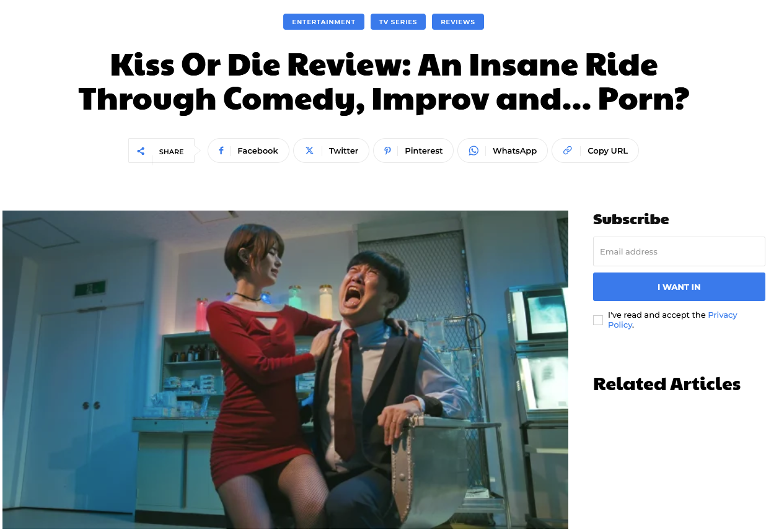Click the chain link Copy URL icon

pos(567,150)
